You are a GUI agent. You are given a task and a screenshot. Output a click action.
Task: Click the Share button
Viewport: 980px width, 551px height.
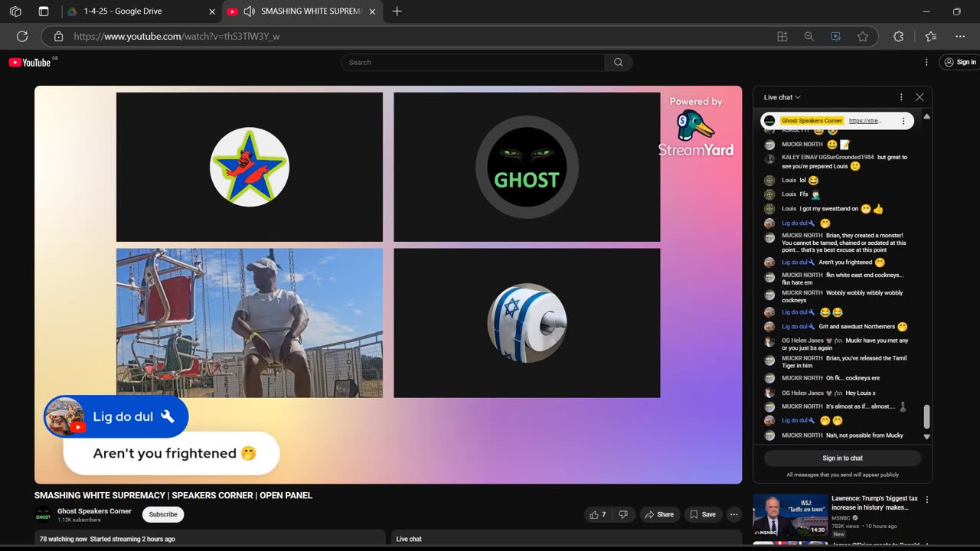(658, 514)
